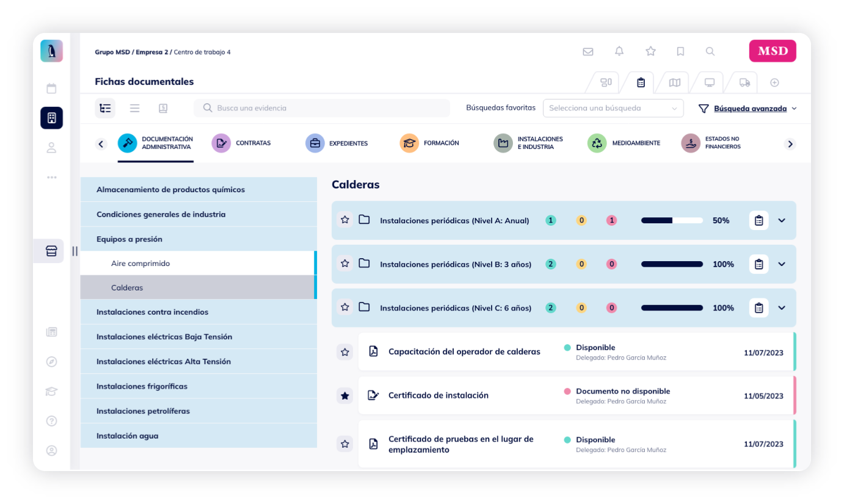Switch to the Contratas category tab
This screenshot has width=844, height=504.
point(242,143)
